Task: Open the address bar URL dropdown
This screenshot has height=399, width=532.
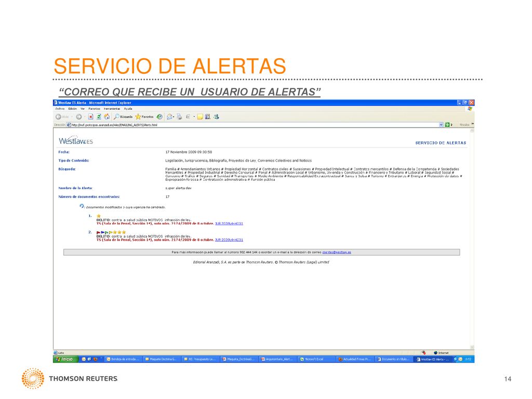Action: click(x=441, y=125)
